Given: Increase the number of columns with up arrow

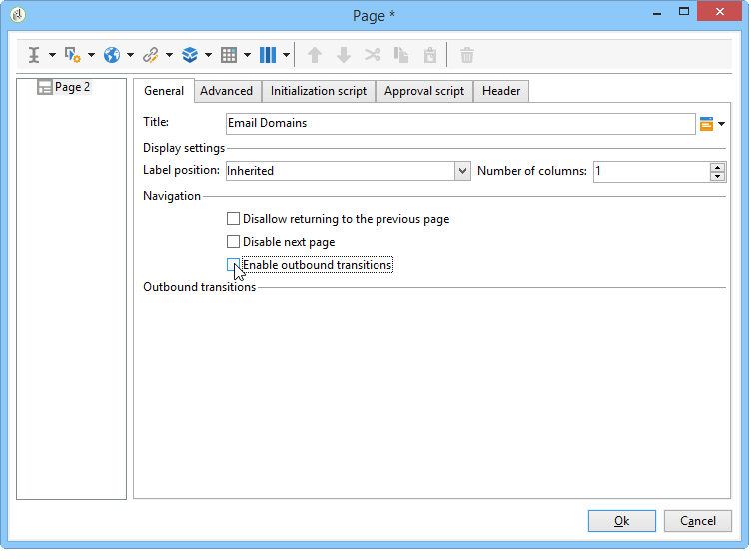Looking at the screenshot, I should [717, 167].
